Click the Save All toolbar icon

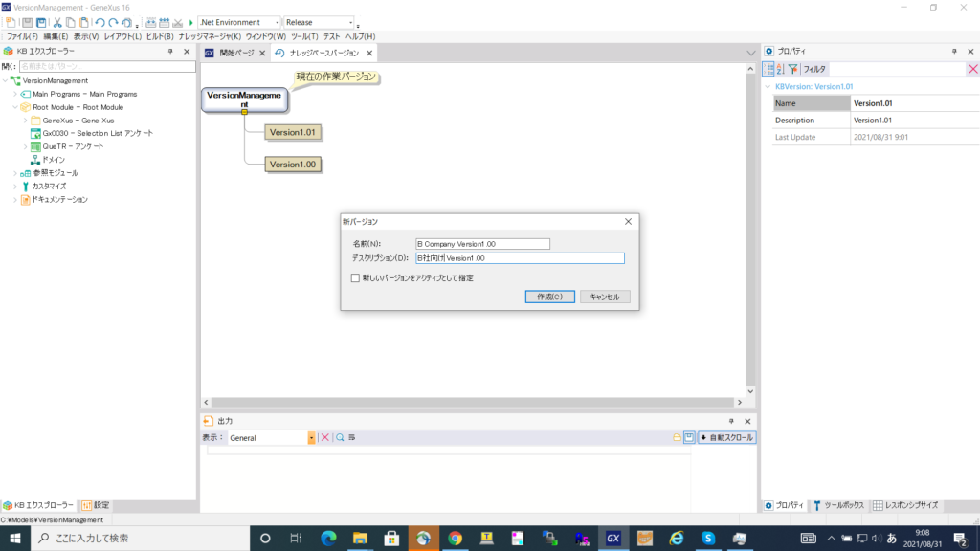pyautogui.click(x=41, y=23)
